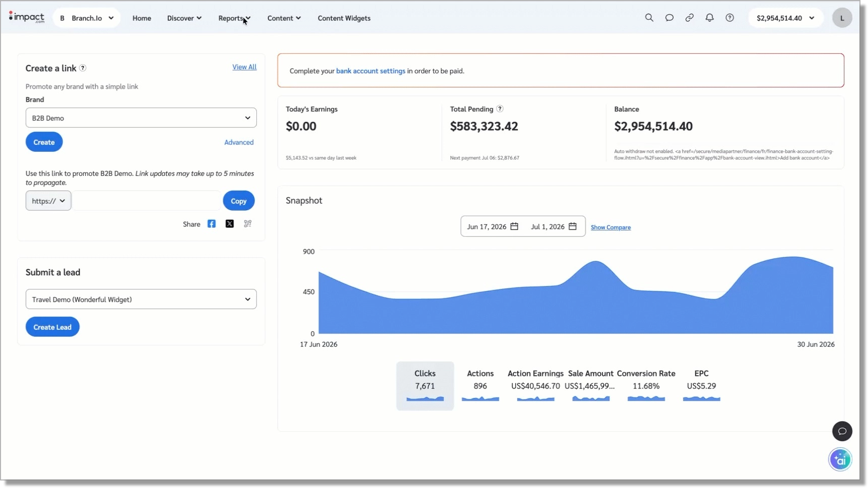Expand the Travel Demo lead dropdown
868x488 pixels.
point(141,299)
